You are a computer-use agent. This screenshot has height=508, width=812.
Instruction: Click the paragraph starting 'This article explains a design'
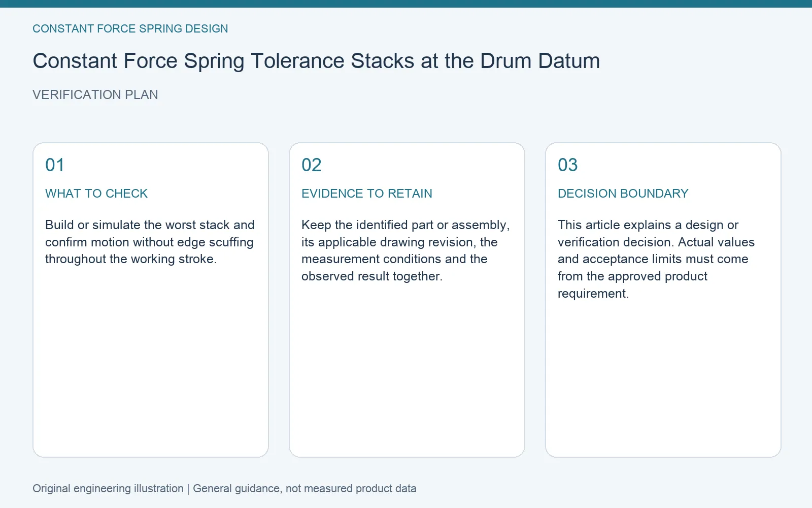(656, 259)
